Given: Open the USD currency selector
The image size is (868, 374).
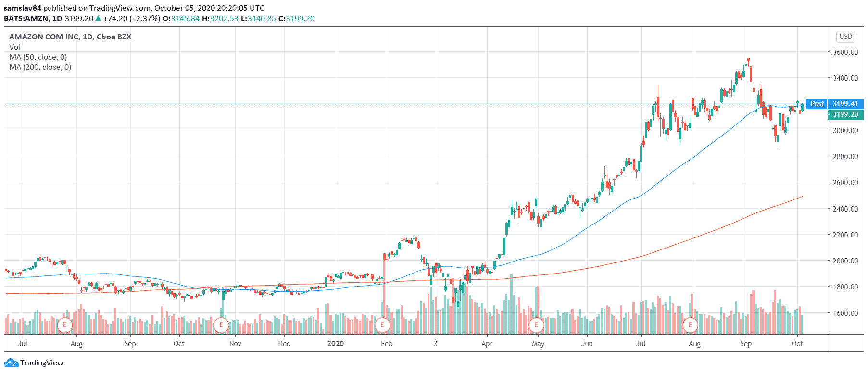Looking at the screenshot, I should coord(845,37).
